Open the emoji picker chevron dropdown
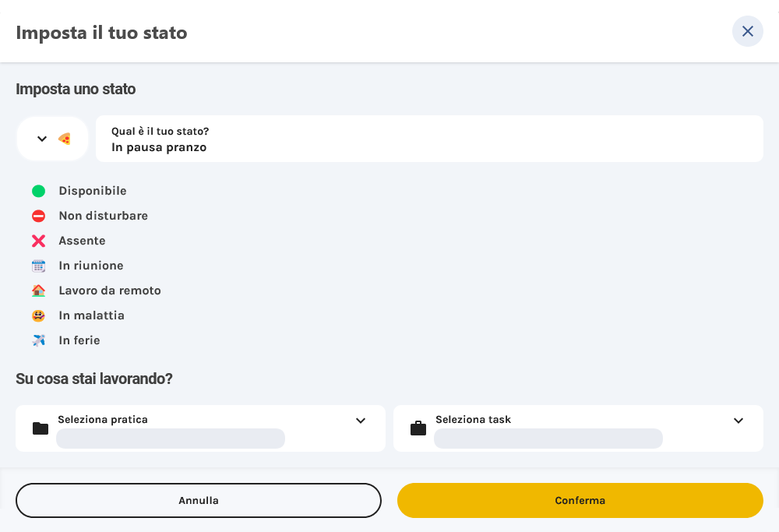 42,139
